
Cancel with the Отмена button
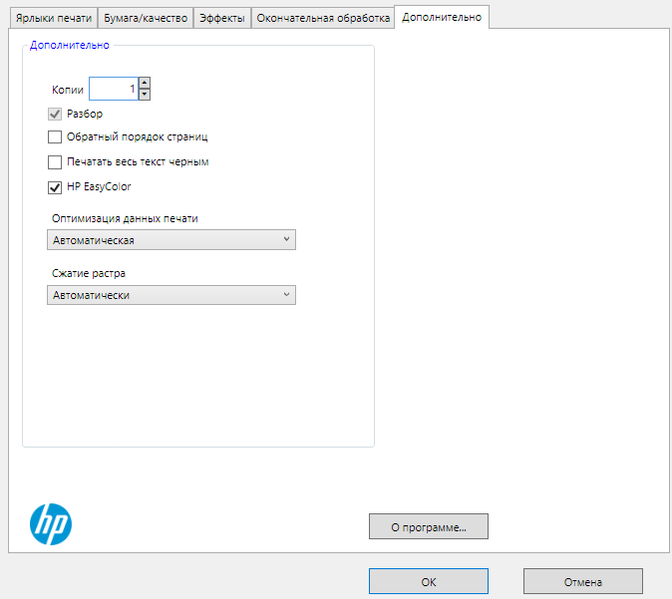[x=582, y=581]
